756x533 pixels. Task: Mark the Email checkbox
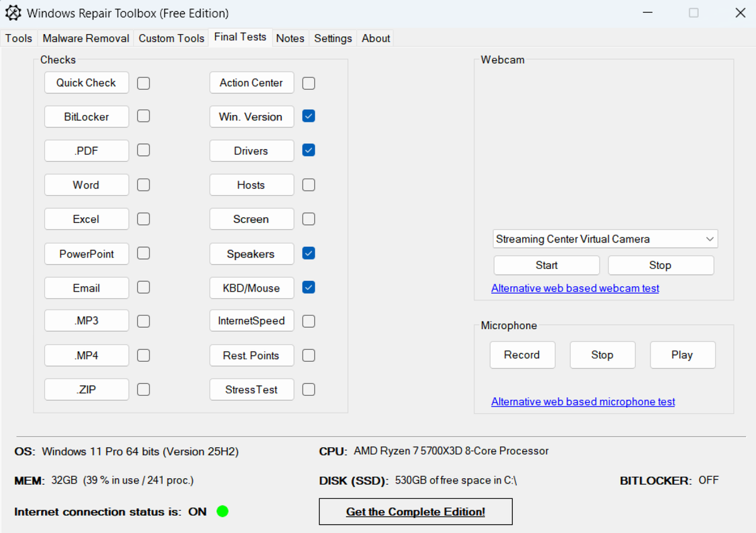[143, 287]
